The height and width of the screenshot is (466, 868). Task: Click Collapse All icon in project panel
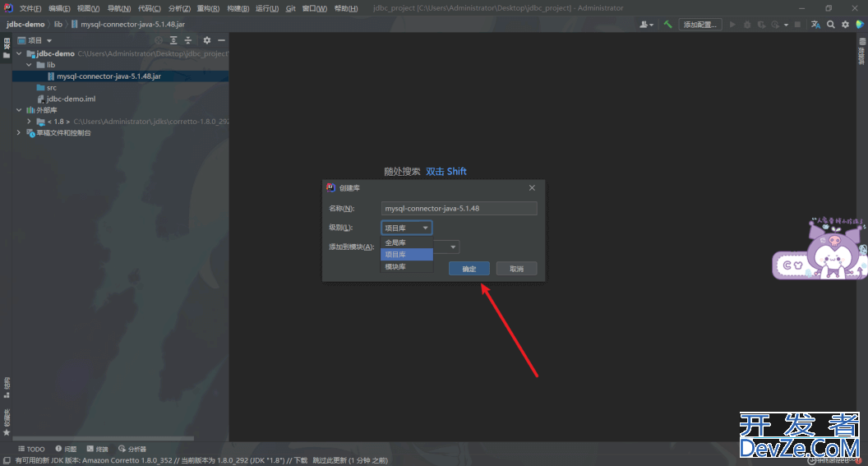point(188,40)
